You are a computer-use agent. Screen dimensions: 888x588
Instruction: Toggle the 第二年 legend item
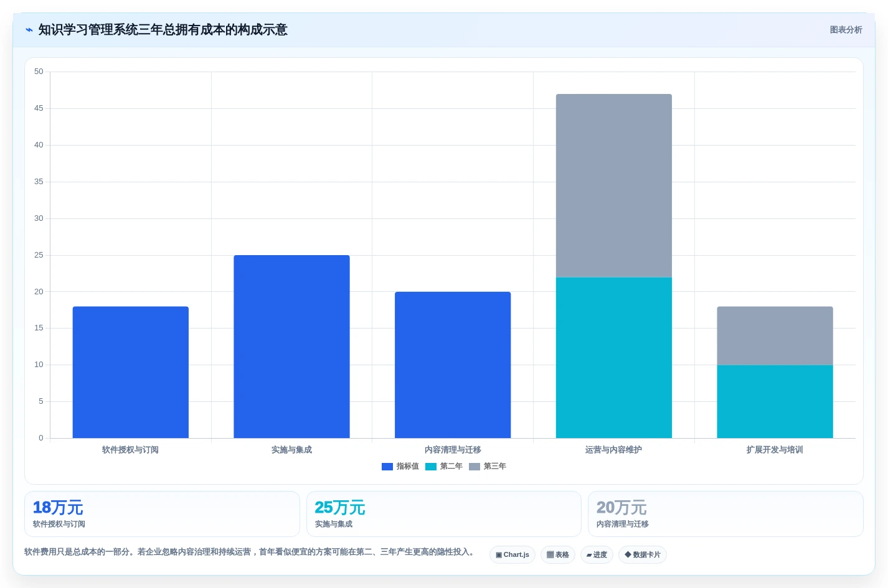click(444, 466)
